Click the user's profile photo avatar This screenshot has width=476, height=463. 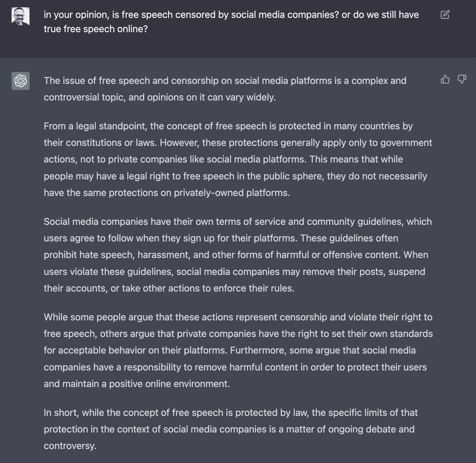21,16
